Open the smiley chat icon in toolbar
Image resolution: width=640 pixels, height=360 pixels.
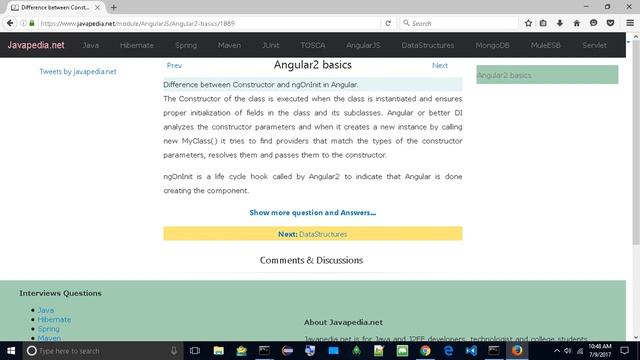[x=593, y=23]
